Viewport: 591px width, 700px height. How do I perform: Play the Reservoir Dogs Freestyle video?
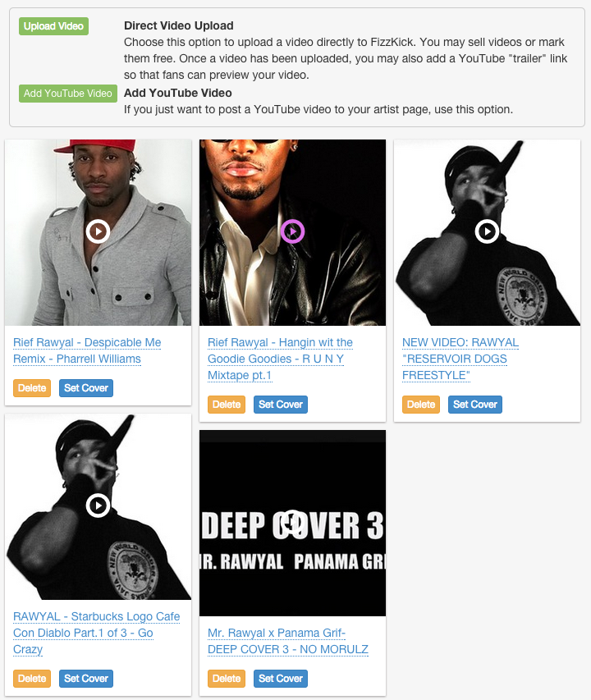487,231
